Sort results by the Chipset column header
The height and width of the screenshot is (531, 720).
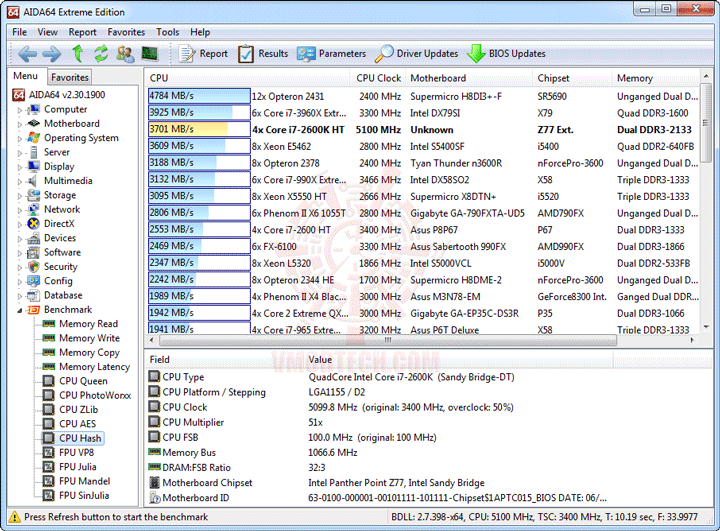pyautogui.click(x=572, y=78)
